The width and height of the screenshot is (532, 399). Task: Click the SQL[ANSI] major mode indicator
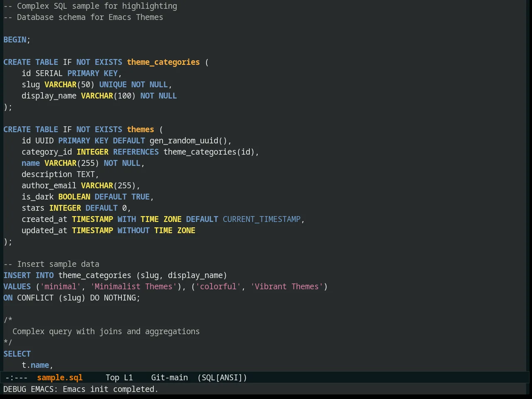pos(222,377)
